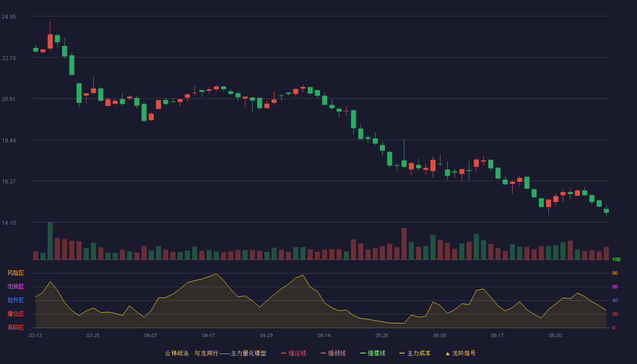637x364 pixels.
Task: Click the 06-17 date label
Action: click(x=497, y=335)
